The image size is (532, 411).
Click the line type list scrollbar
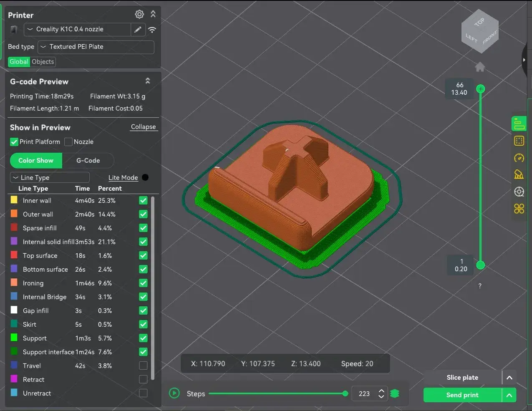[x=153, y=288]
